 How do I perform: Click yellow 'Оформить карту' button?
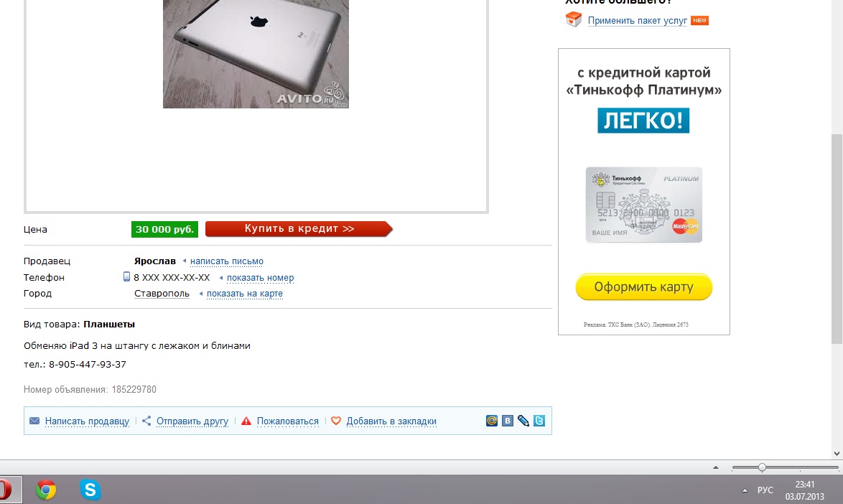[x=643, y=287]
